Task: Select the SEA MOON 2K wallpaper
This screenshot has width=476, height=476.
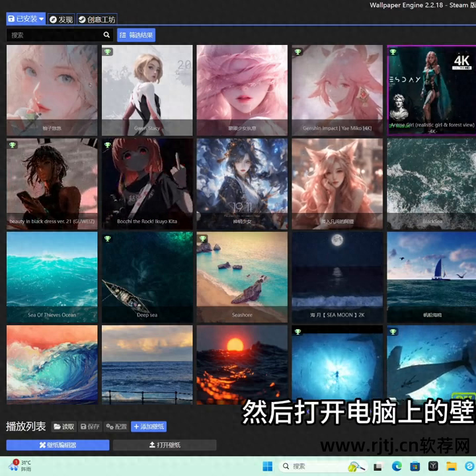Action: point(337,277)
